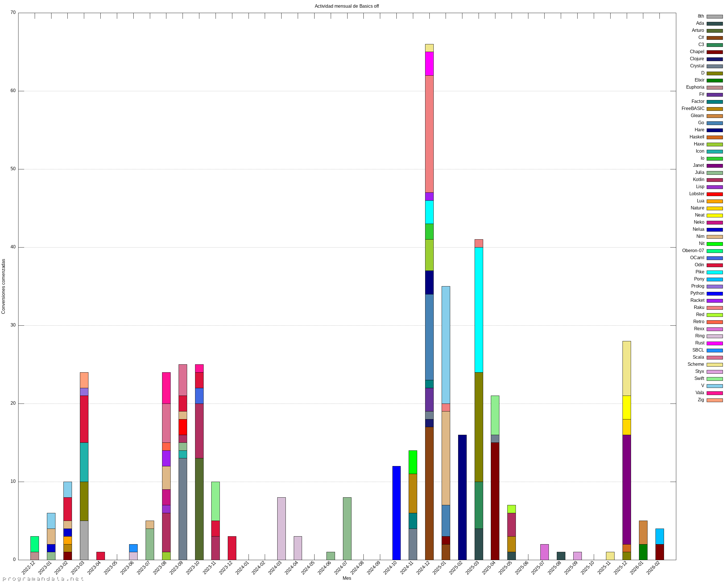Screen dimensions: 728x582
Task: Click the 8th legend color swatch
Action: pyautogui.click(x=715, y=16)
